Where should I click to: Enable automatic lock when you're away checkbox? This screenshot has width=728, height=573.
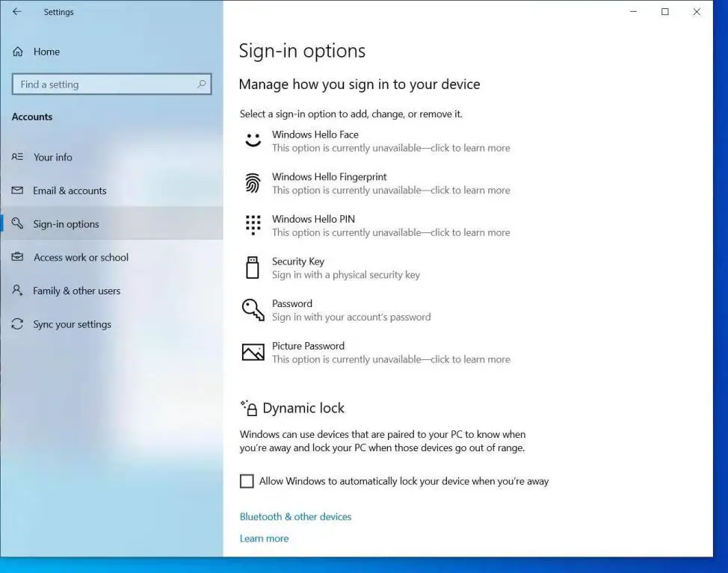(x=247, y=481)
